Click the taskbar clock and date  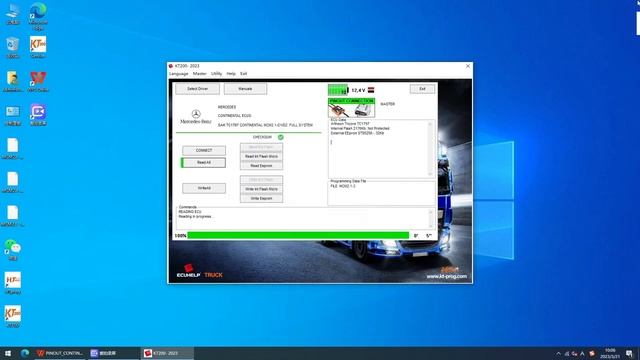tap(610, 353)
